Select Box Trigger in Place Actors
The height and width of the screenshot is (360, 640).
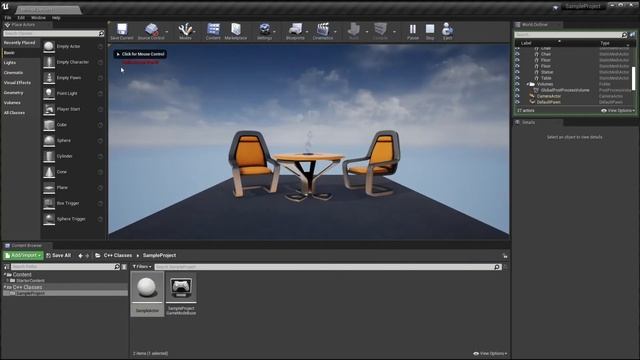pyautogui.click(x=73, y=203)
